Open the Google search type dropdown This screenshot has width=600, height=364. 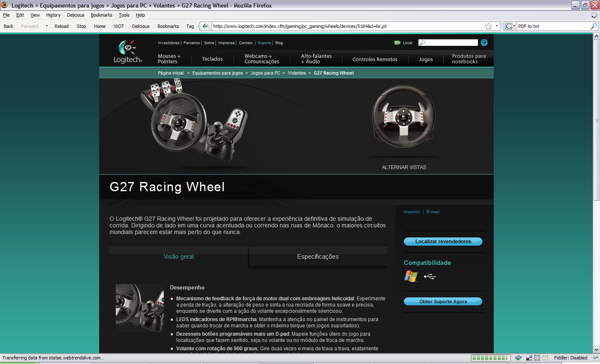click(x=514, y=26)
